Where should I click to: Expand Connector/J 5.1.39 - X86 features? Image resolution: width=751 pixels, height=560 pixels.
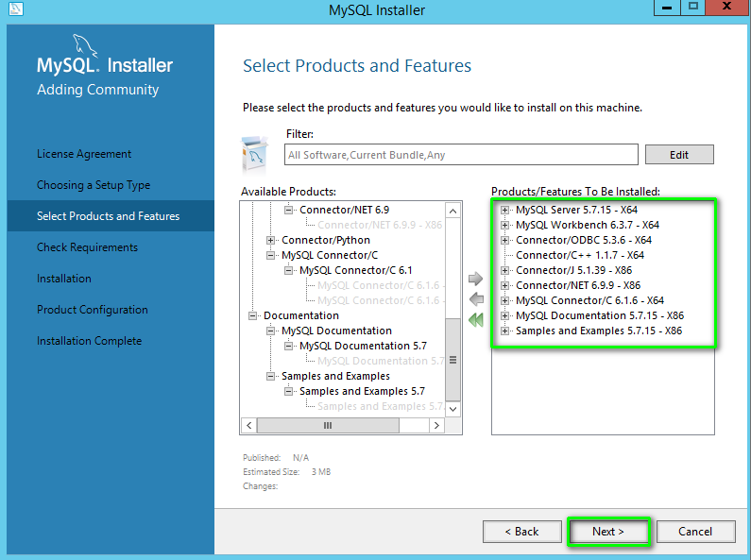point(504,270)
